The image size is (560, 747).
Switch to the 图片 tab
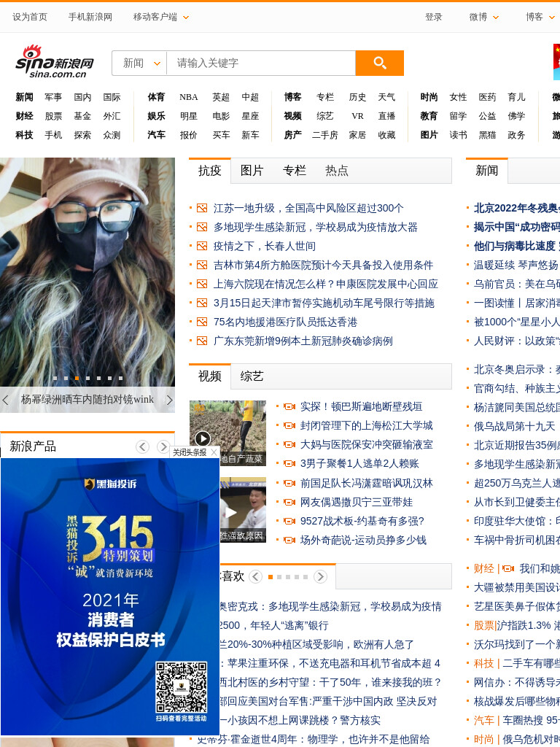tap(252, 171)
